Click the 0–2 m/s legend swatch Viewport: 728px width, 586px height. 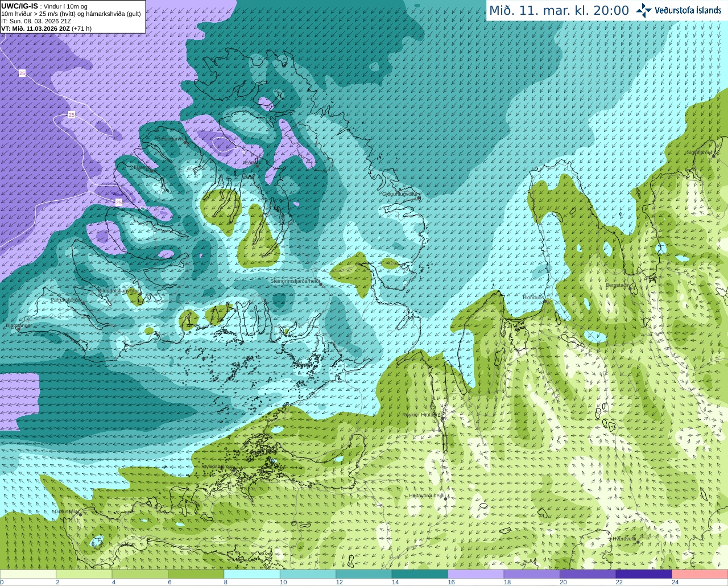pos(28,574)
